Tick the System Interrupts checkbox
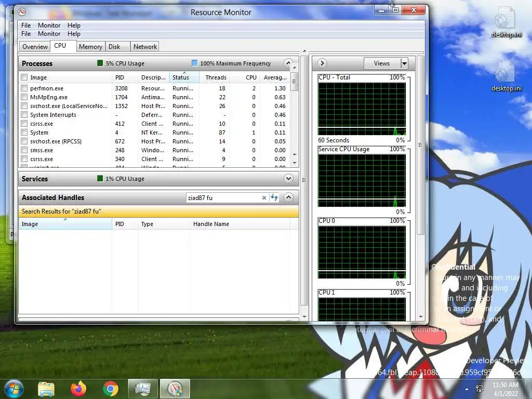532x399 pixels. [24, 115]
